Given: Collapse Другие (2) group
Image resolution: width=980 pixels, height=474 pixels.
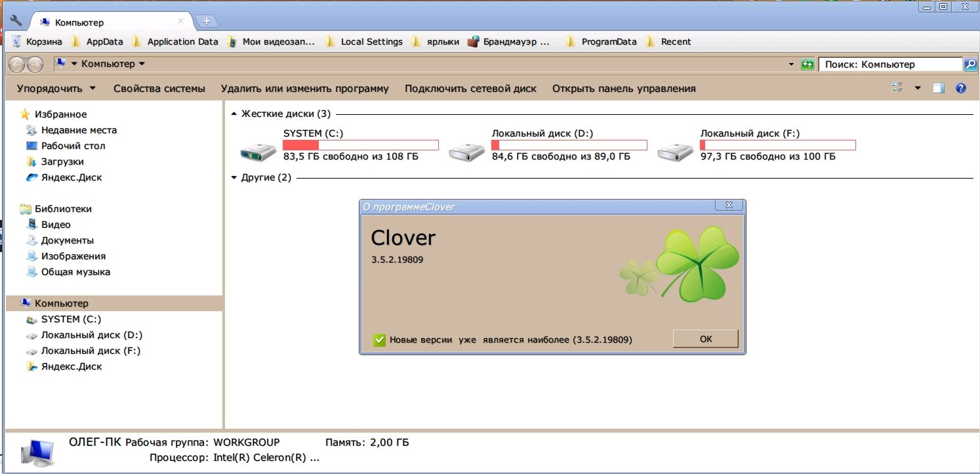Looking at the screenshot, I should coord(235,178).
